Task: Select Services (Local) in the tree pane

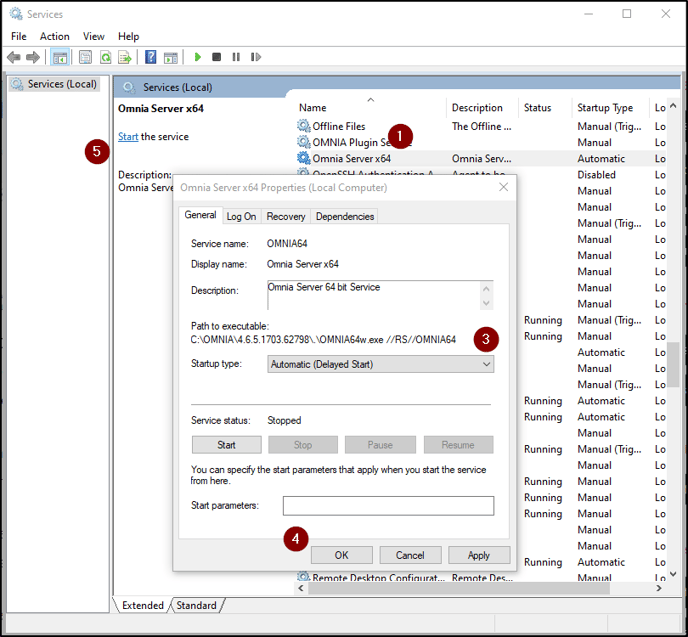Action: click(x=54, y=84)
